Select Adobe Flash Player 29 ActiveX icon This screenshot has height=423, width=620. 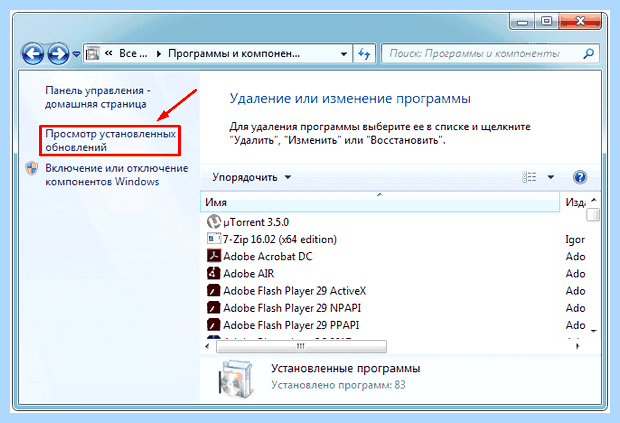[214, 291]
